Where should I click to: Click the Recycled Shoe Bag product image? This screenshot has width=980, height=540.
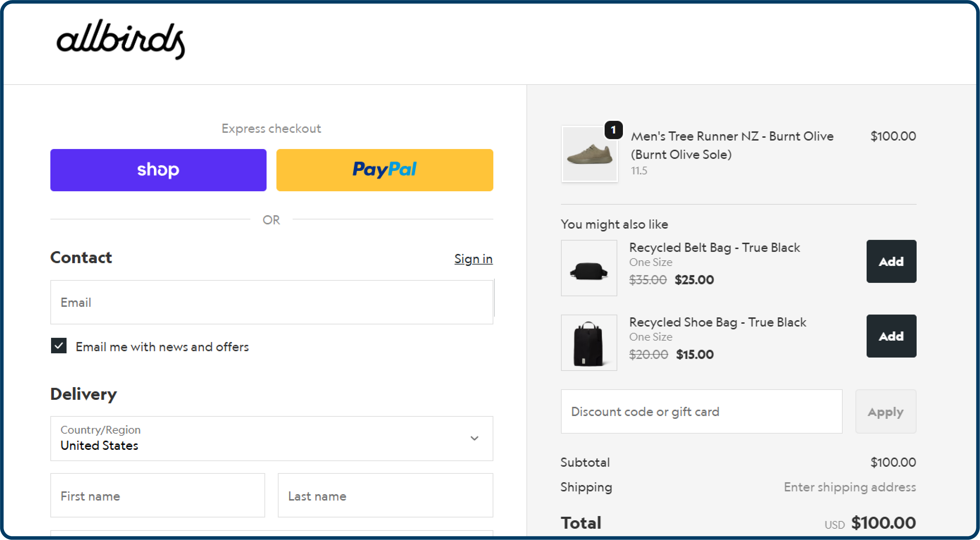tap(588, 342)
